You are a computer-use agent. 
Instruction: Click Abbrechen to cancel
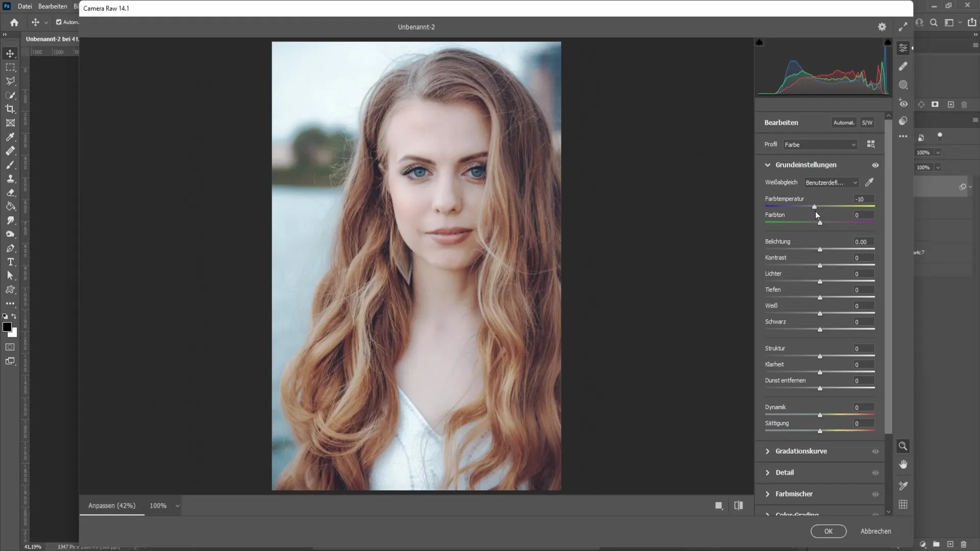click(876, 531)
